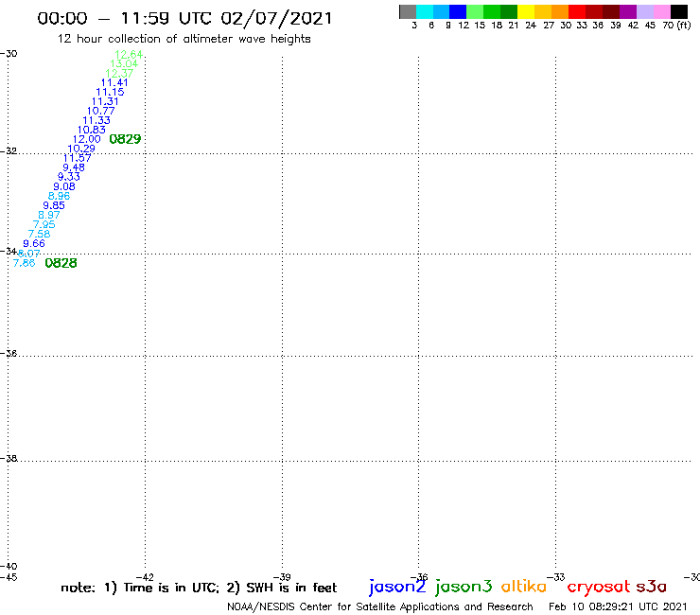Viewport: 700px width, 615px height.
Task: Click the -40 latitude axis label
Action: 9,567
